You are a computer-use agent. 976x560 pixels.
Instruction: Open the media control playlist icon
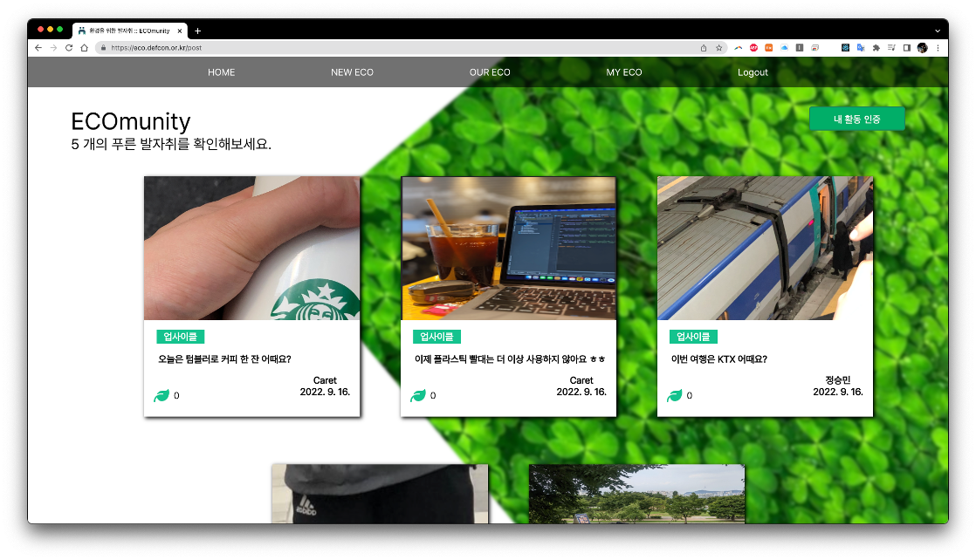(891, 48)
